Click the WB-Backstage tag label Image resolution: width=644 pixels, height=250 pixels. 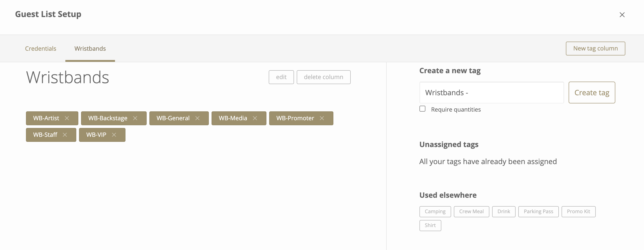pos(108,118)
